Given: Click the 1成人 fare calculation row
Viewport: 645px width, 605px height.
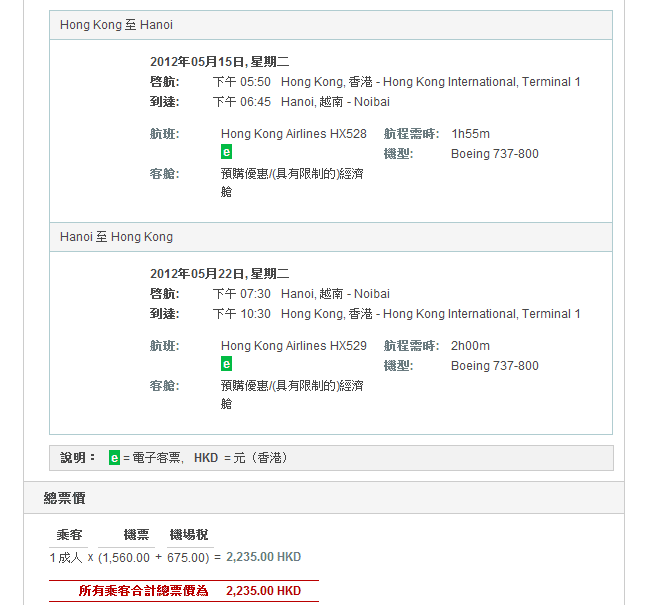Looking at the screenshot, I should 175,557.
